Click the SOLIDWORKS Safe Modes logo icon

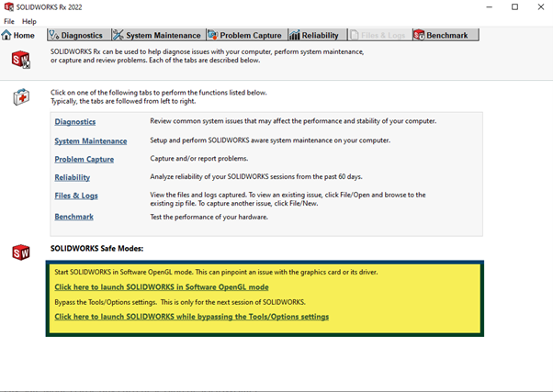click(x=20, y=252)
